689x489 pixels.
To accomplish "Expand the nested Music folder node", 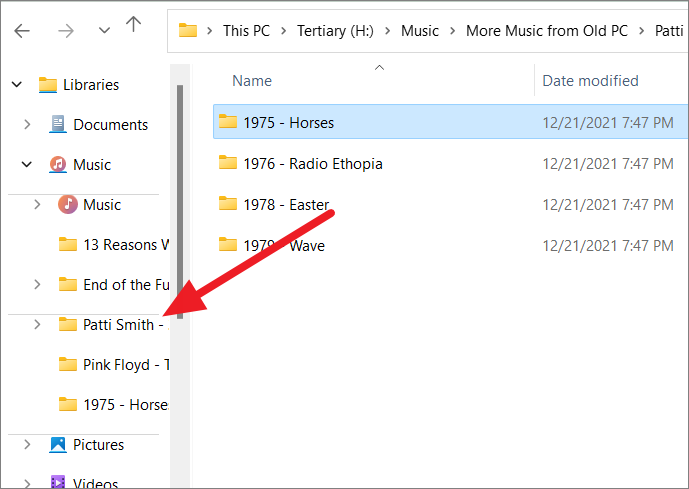I will (37, 204).
